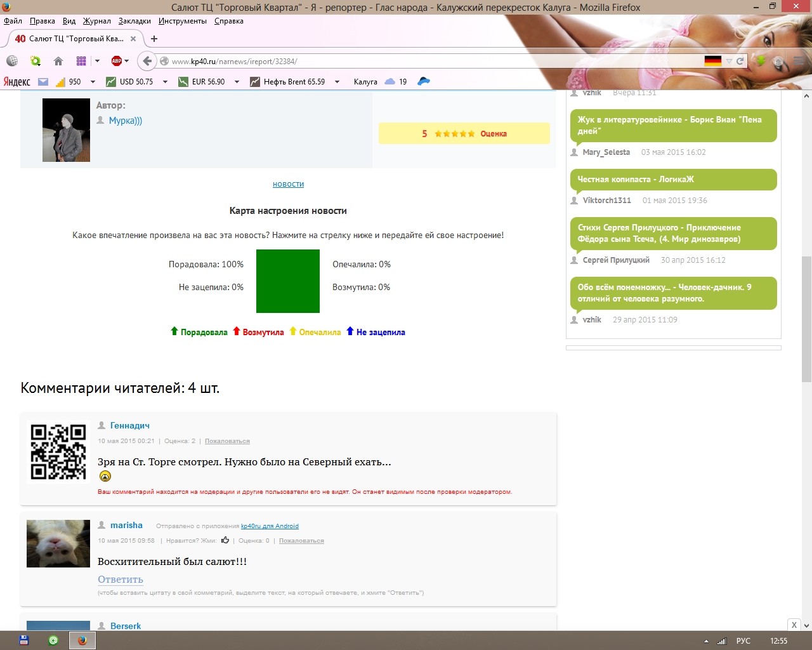This screenshot has height=650, width=812.
Task: Expand the EUR 56.90 rate dropdown
Action: [x=237, y=82]
